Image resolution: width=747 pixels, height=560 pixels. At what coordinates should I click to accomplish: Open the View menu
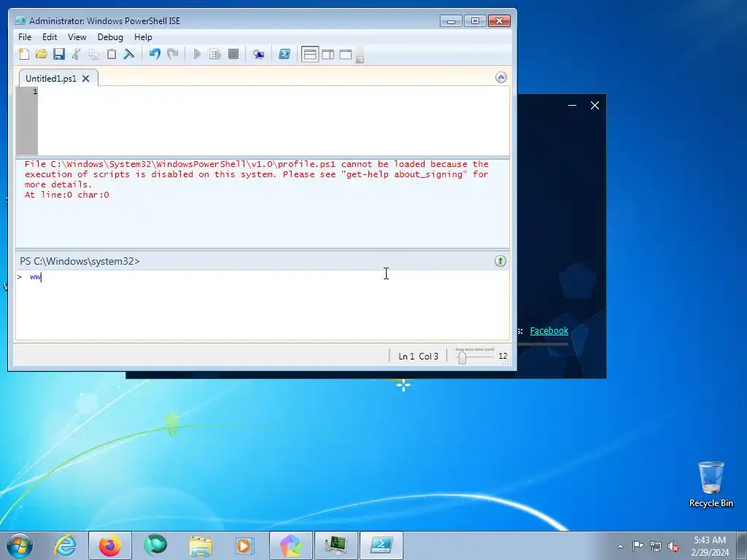pyautogui.click(x=77, y=37)
